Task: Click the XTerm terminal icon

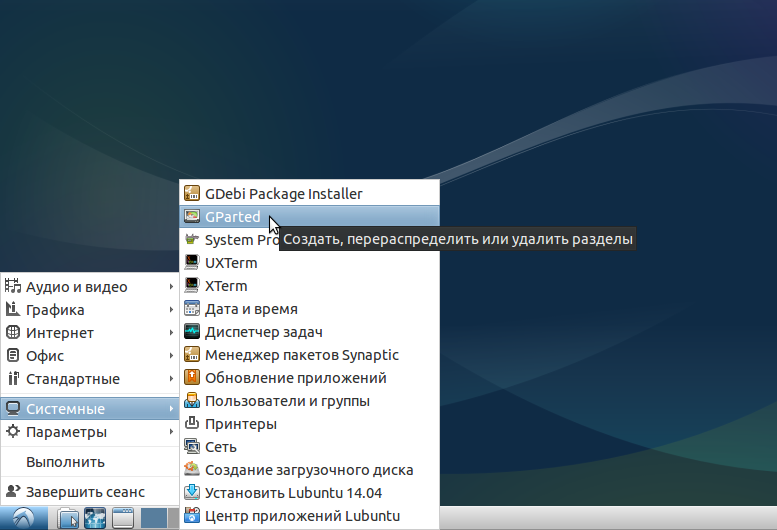Action: (x=192, y=286)
